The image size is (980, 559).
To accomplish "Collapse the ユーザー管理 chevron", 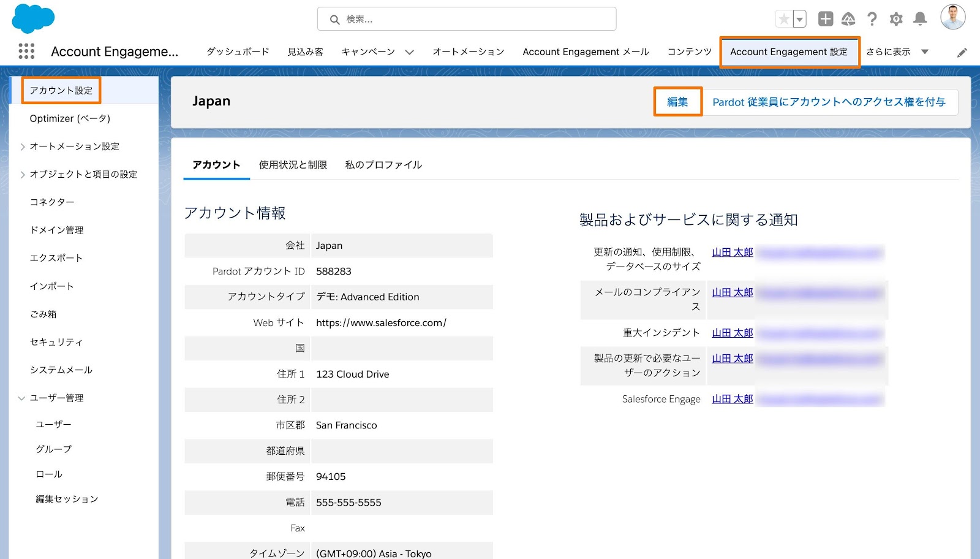I will 22,398.
